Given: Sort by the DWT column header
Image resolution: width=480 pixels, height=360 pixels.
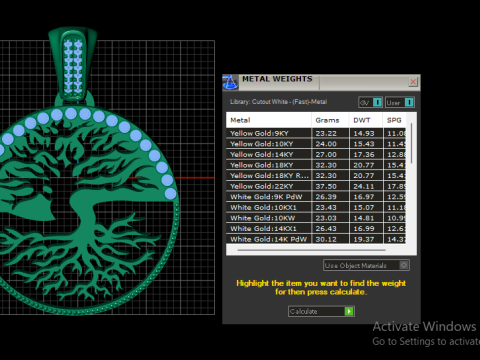Looking at the screenshot, I should (366, 120).
